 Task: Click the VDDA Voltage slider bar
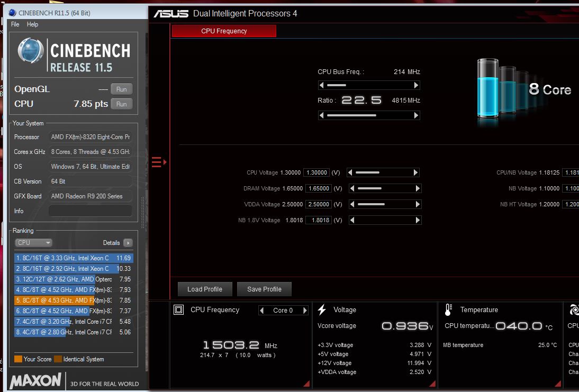click(385, 204)
